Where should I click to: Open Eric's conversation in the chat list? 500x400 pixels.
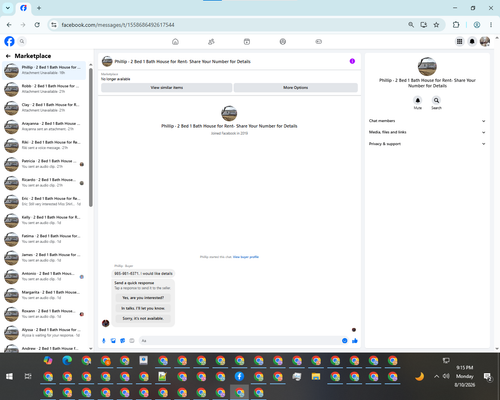click(44, 201)
